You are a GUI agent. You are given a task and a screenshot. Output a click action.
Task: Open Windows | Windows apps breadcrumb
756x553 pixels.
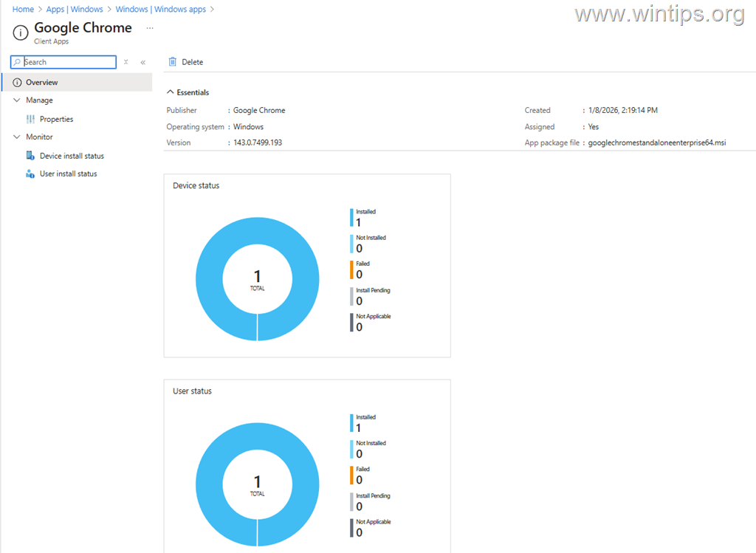(160, 10)
